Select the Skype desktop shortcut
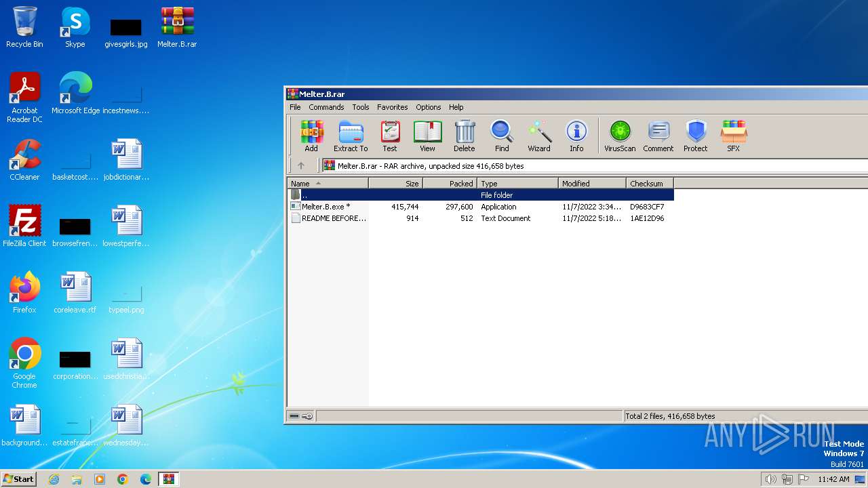 click(x=75, y=28)
